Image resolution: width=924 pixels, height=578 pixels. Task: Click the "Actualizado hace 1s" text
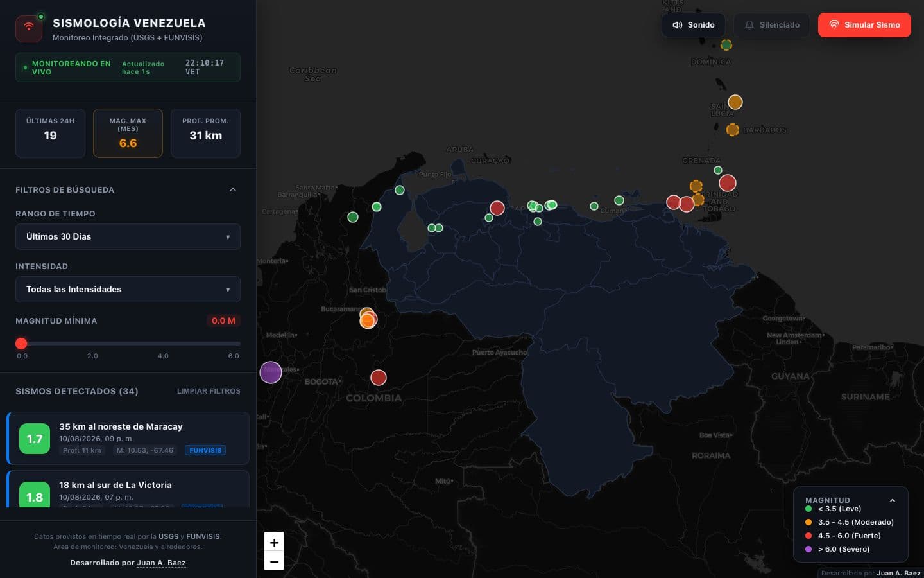[143, 67]
